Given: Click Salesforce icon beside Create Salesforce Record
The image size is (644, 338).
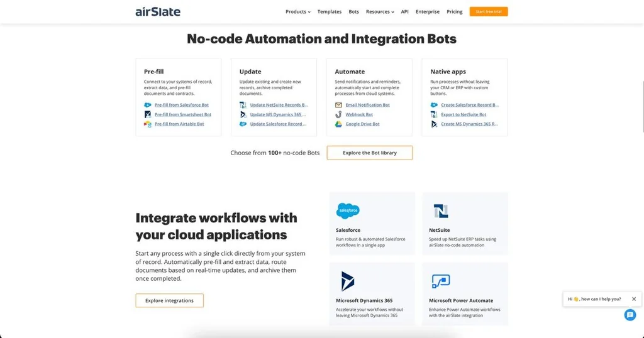Looking at the screenshot, I should tap(434, 105).
